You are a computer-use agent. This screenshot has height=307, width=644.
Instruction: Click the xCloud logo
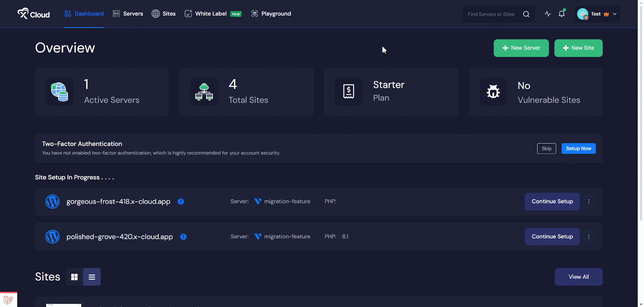(33, 14)
